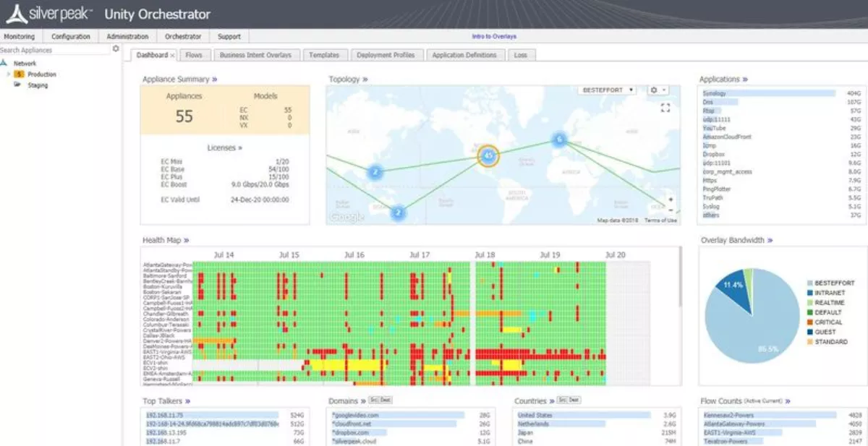Expand the topology map to fullscreen
Screen dimensions: 868x446
(665, 108)
